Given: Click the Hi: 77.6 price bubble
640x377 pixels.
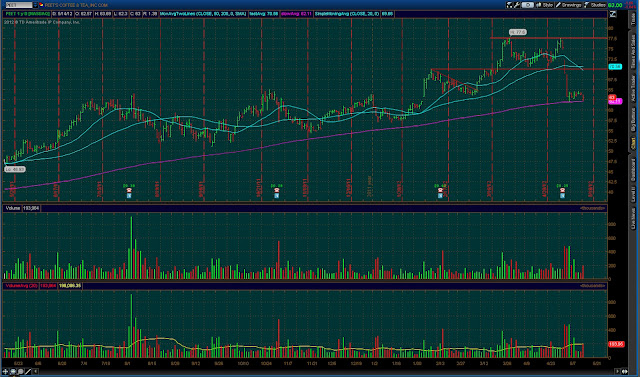Looking at the screenshot, I should click(x=518, y=32).
